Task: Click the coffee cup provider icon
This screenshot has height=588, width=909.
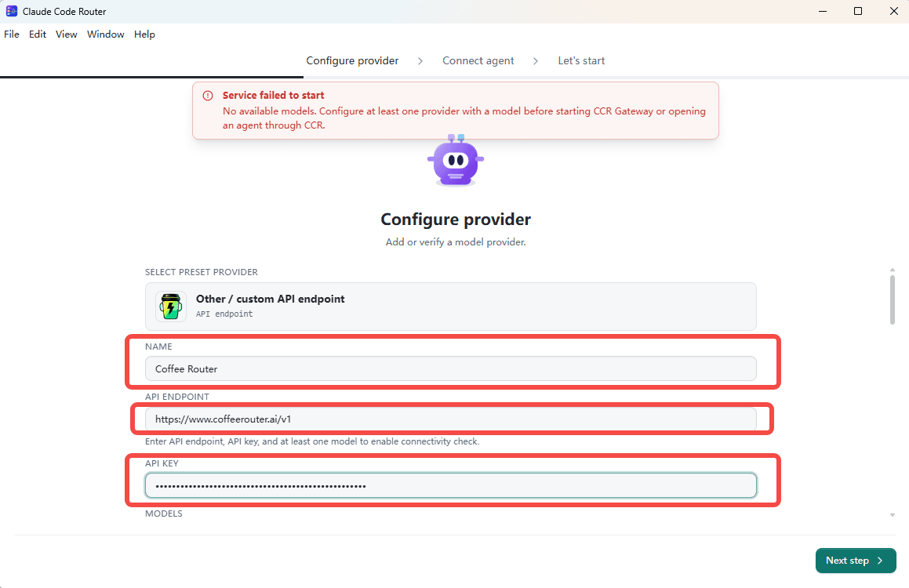Action: (x=170, y=307)
